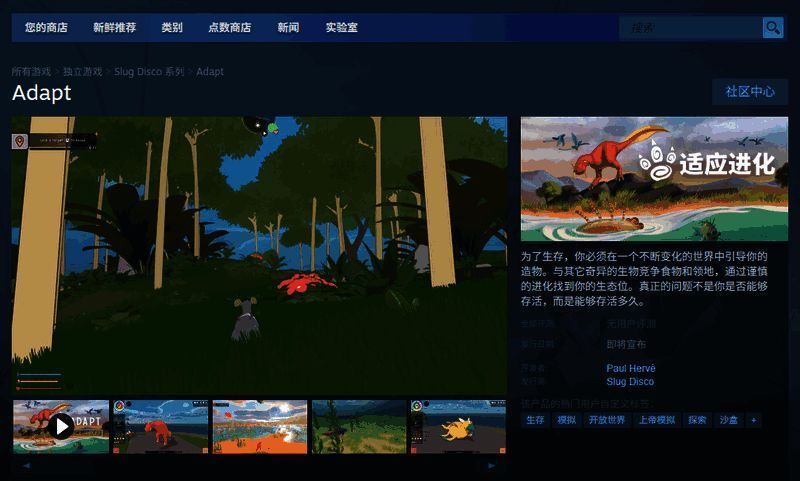Select the green underwater scene thumbnail
This screenshot has width=800, height=481.
click(359, 426)
